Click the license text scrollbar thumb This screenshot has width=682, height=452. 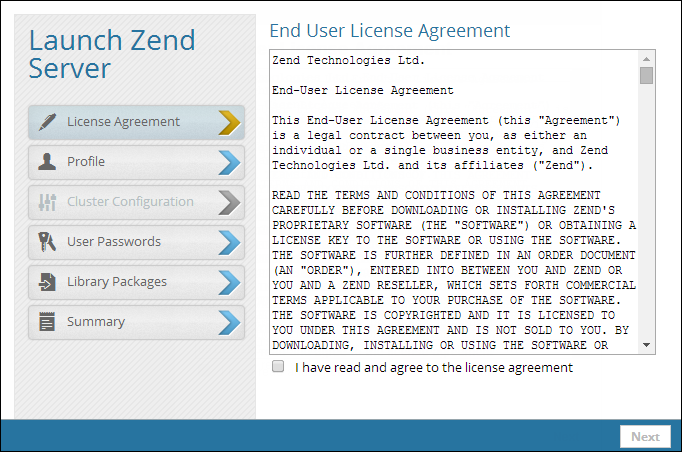pyautogui.click(x=647, y=75)
